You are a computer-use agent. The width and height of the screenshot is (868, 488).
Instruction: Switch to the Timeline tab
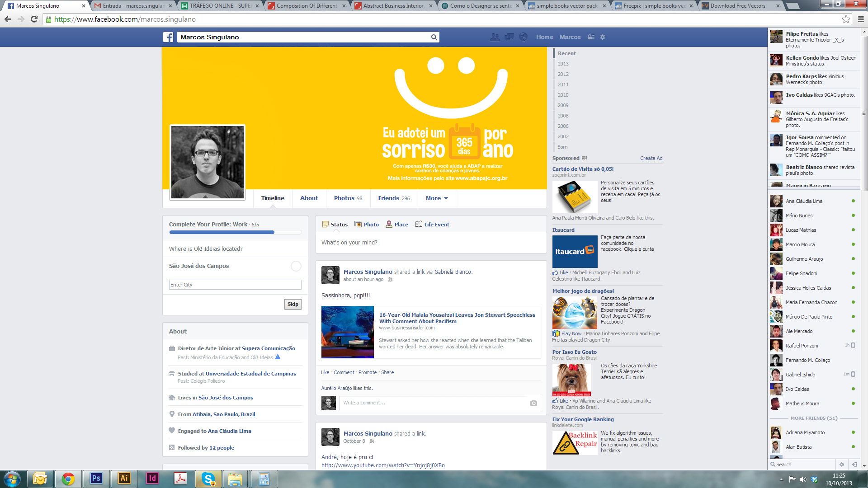point(273,198)
